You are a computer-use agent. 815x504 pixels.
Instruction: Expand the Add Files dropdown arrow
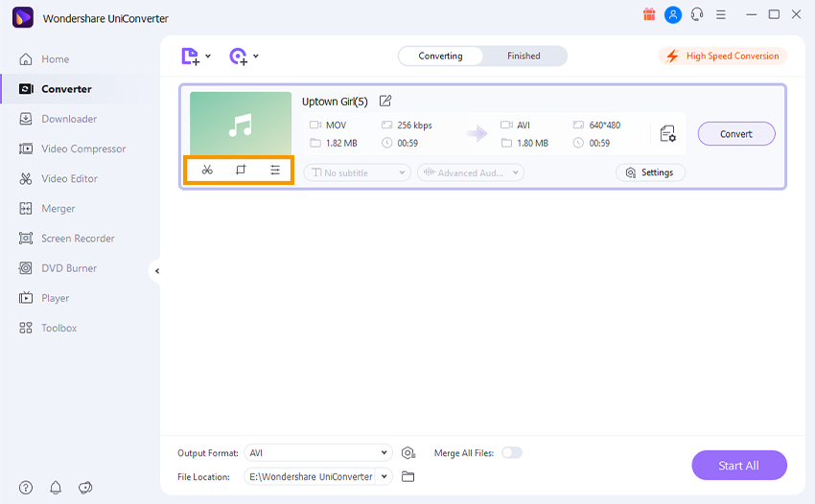(208, 57)
